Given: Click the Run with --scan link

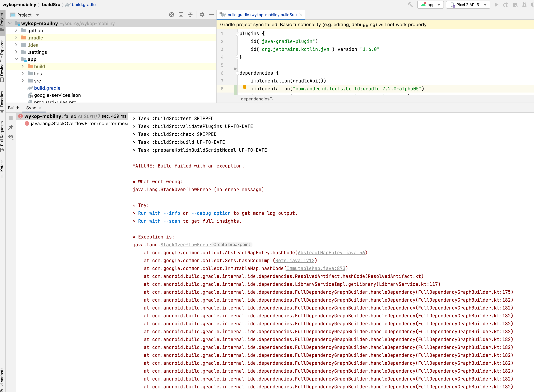Looking at the screenshot, I should pos(159,221).
